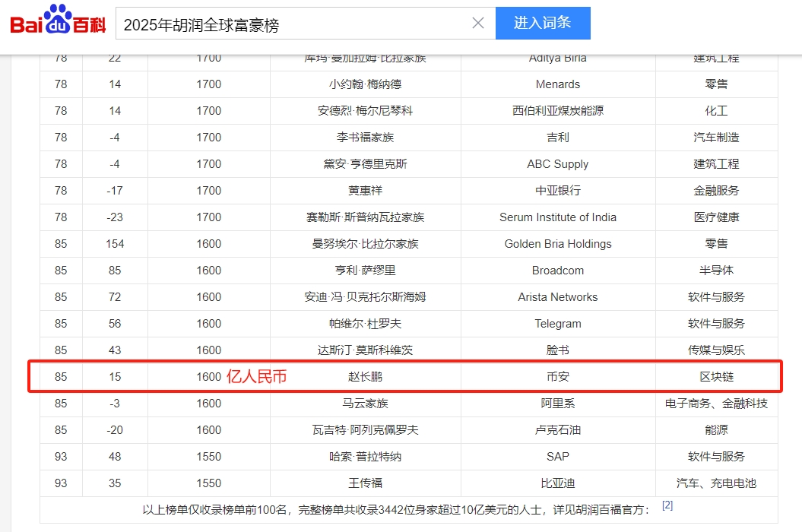
Task: Select the name 李书福家族
Action: tap(365, 138)
